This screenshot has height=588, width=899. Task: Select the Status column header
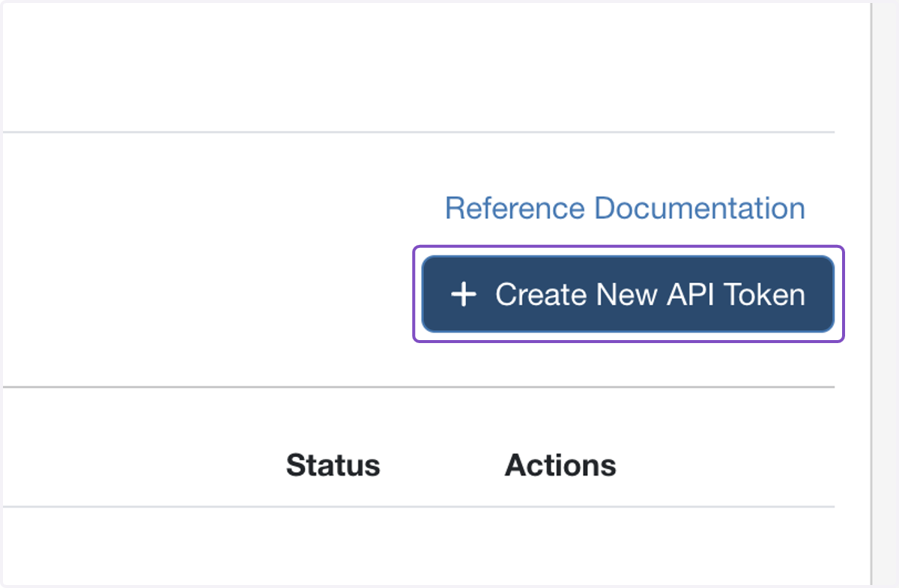tap(333, 465)
